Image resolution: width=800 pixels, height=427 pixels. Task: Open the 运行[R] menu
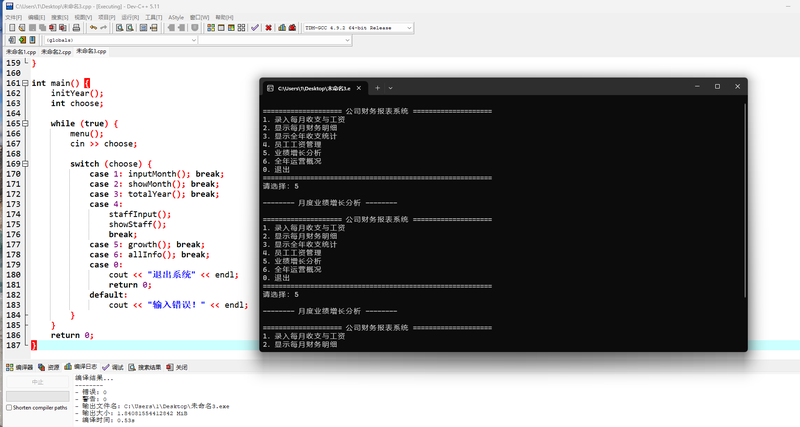pyautogui.click(x=130, y=17)
